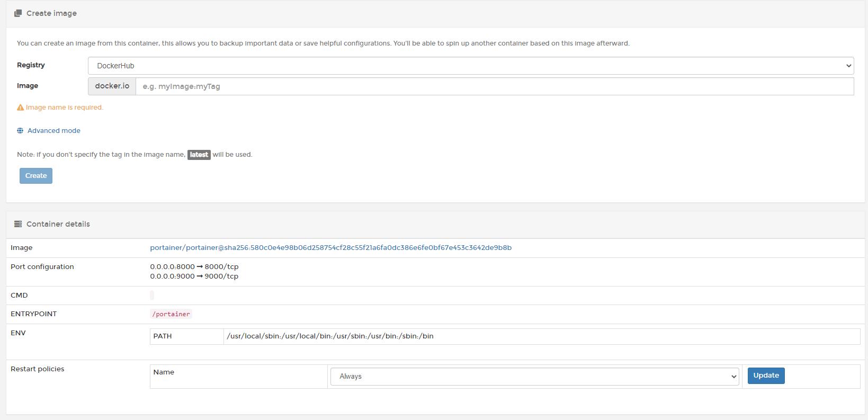The height and width of the screenshot is (420, 868).
Task: Click the Create image header icon
Action: pyautogui.click(x=18, y=13)
